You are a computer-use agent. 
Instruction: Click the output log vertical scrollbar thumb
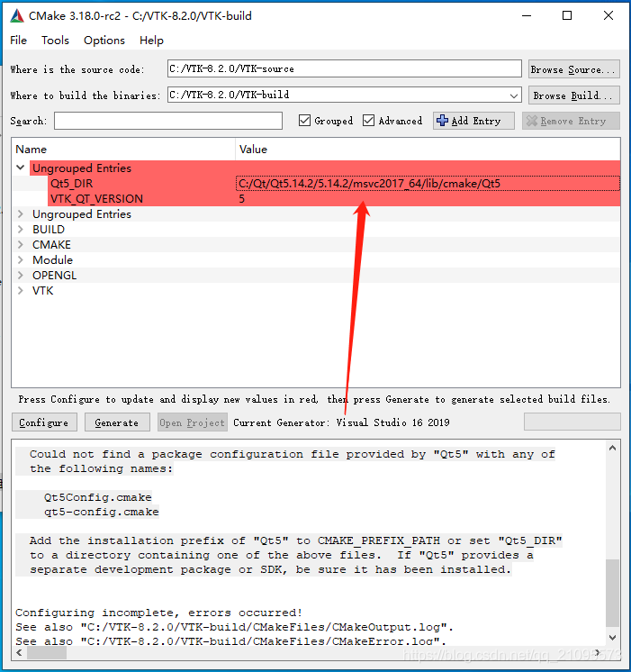(x=613, y=593)
